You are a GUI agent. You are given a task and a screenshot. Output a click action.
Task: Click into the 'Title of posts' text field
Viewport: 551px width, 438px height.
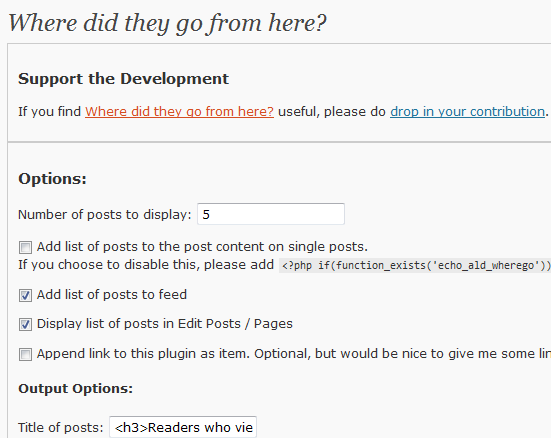point(183,427)
